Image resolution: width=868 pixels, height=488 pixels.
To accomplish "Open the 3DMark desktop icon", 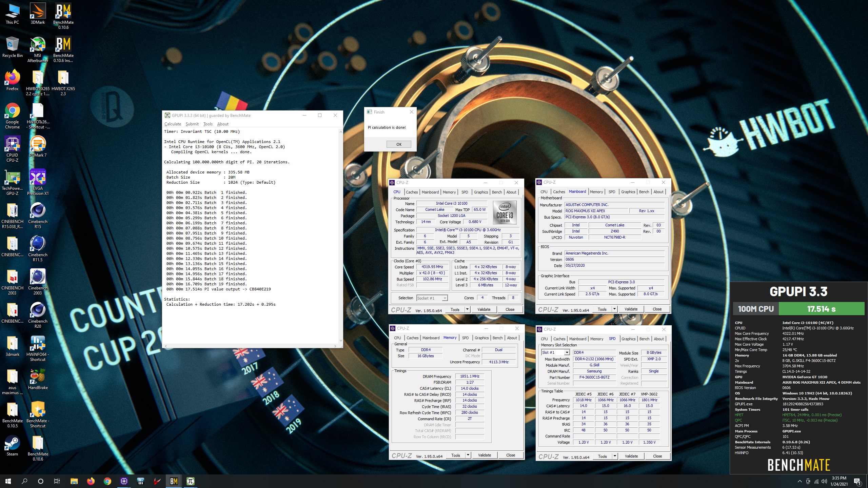I will coord(38,14).
